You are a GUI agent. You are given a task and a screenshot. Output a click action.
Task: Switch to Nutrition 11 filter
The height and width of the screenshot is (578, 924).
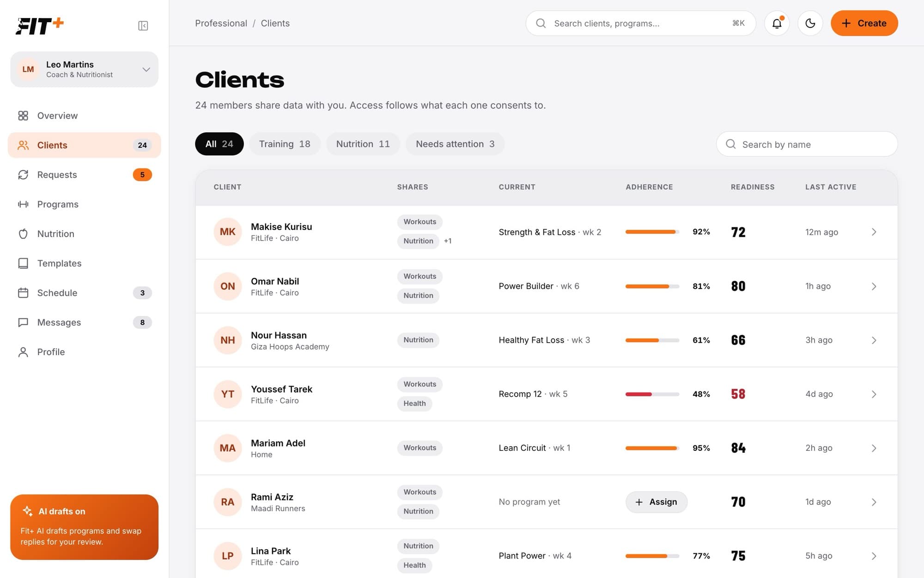coord(363,144)
